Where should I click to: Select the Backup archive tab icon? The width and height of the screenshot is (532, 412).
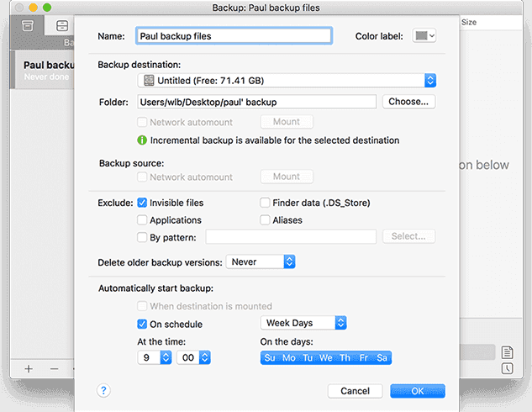(x=28, y=26)
